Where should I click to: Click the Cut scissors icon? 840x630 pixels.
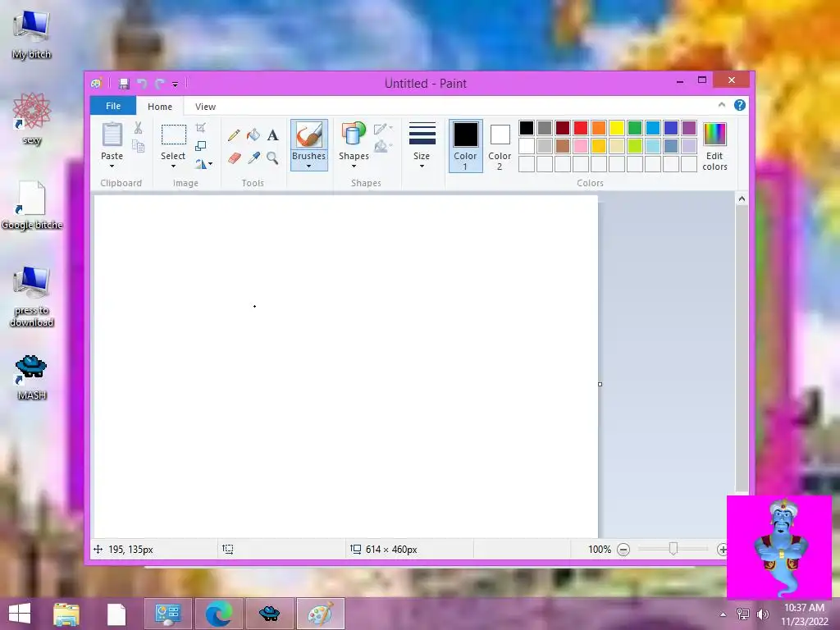click(x=138, y=127)
